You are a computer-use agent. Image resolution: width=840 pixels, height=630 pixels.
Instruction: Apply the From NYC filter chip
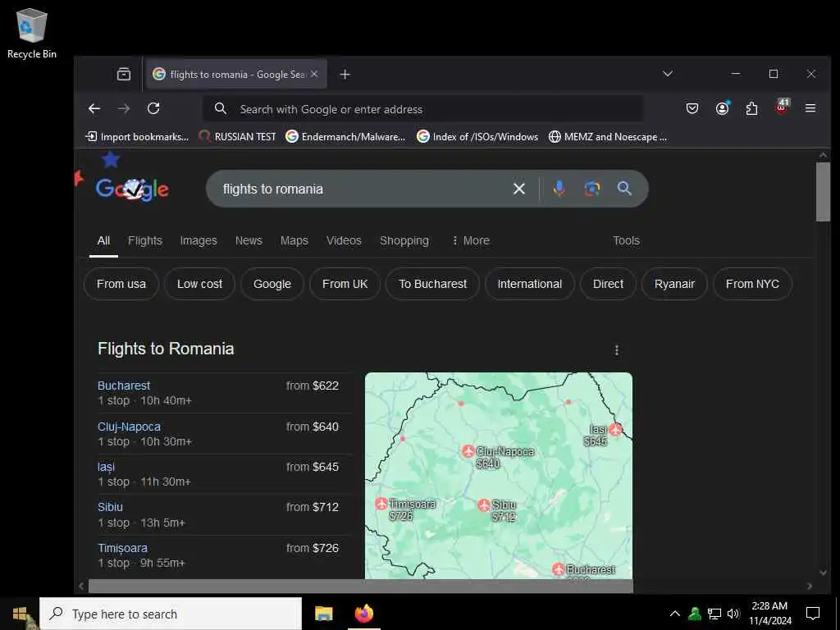tap(753, 284)
